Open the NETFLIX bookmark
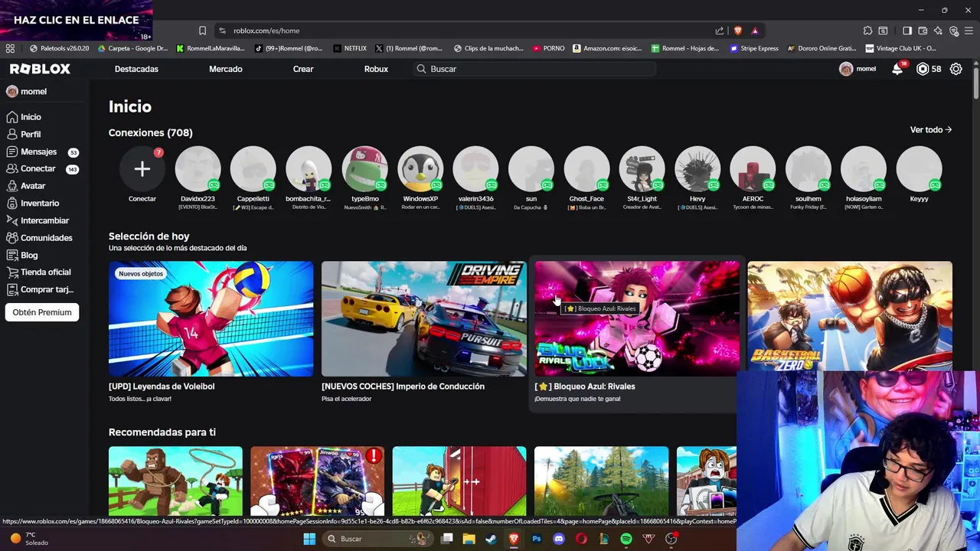This screenshot has width=980, height=551. [350, 48]
